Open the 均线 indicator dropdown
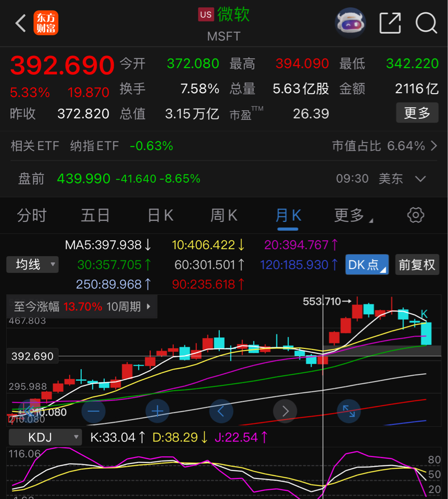The image size is (448, 499). 33,265
